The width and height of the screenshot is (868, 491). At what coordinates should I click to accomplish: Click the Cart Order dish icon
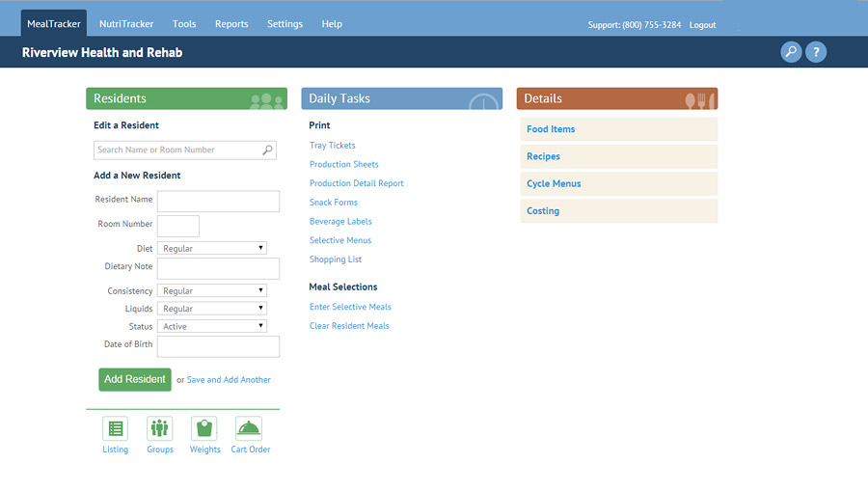[x=249, y=428]
